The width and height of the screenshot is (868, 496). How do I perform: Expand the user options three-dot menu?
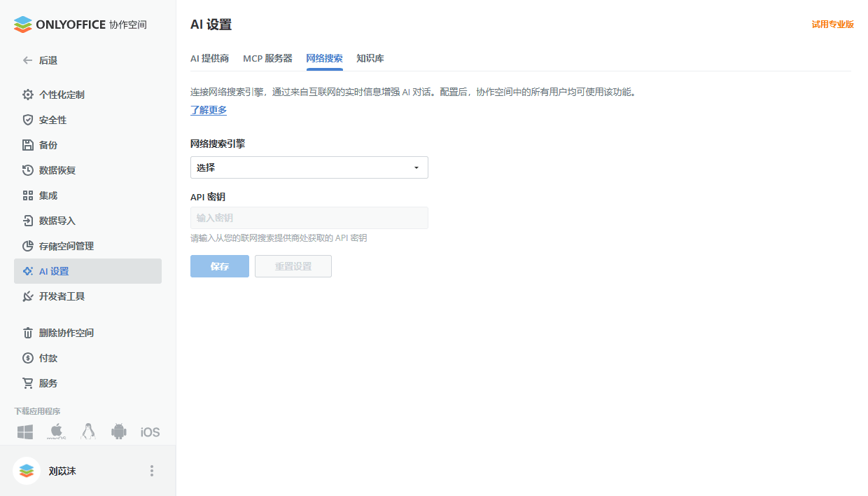click(151, 471)
